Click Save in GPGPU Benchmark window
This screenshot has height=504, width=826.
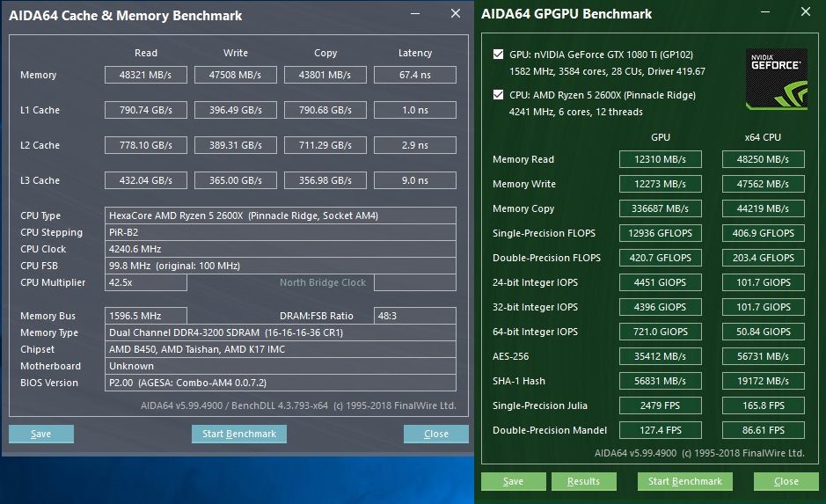(513, 481)
